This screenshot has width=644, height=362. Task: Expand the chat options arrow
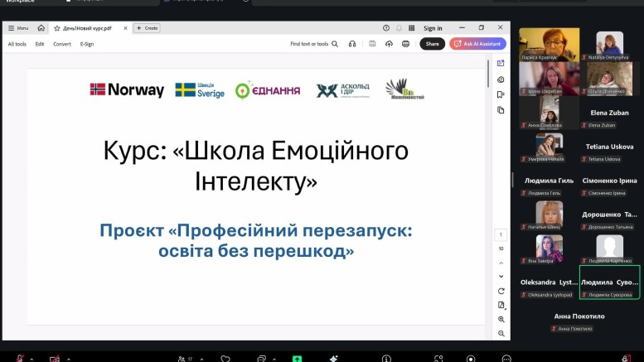point(274,360)
